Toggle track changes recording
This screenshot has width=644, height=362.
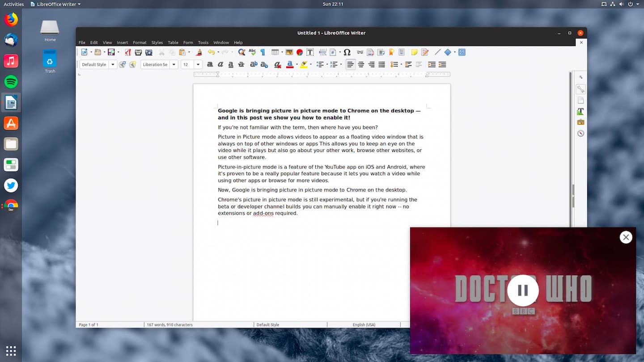425,52
